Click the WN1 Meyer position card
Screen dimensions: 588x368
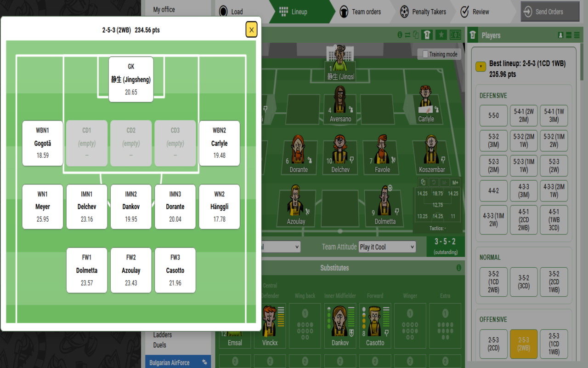tap(43, 207)
